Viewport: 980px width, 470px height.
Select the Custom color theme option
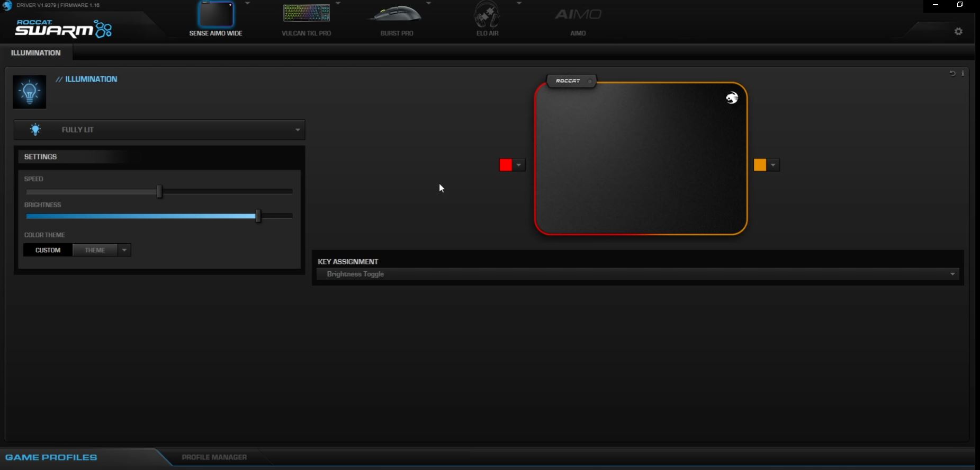pyautogui.click(x=48, y=250)
